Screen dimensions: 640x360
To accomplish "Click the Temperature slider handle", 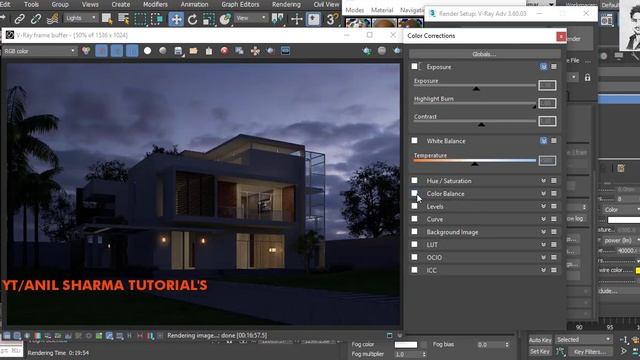I will [474, 164].
